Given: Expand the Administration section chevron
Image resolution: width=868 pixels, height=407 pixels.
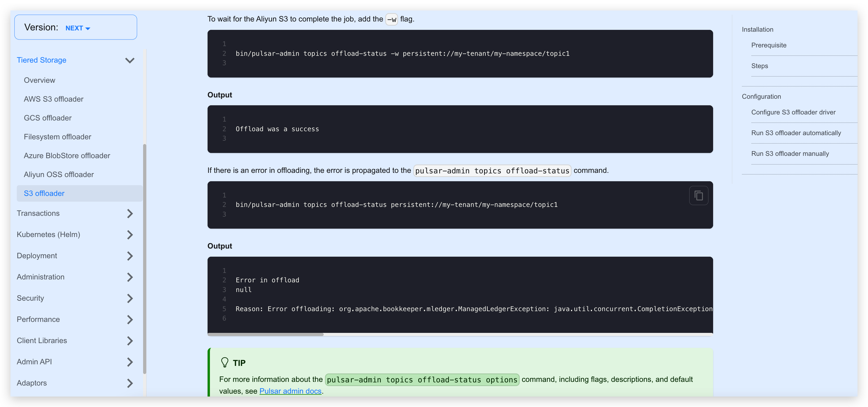Looking at the screenshot, I should [x=130, y=277].
